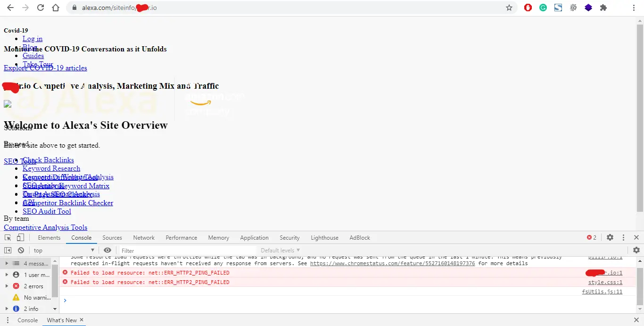
Task: Select the Console tab in the drawer
Action: click(28, 320)
